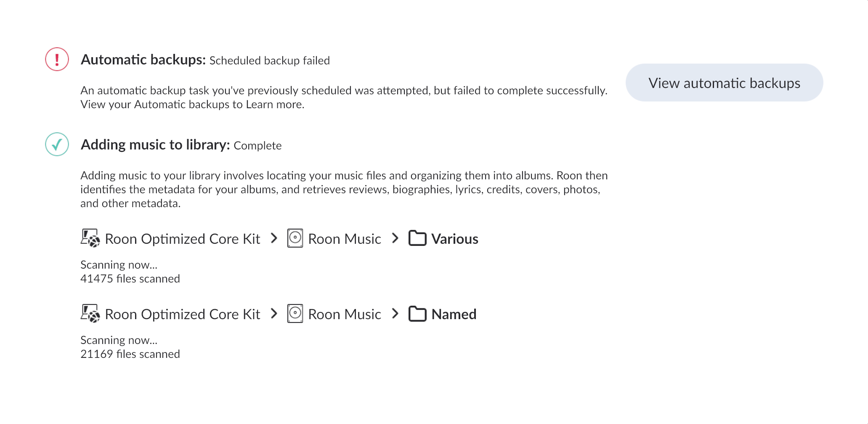Screen dimensions: 868x424
Task: Click chevron before the Various folder
Action: [x=395, y=238]
